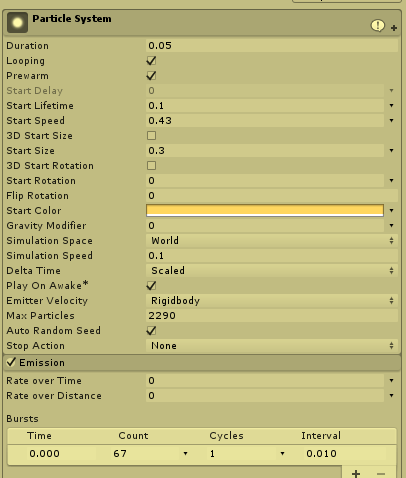The width and height of the screenshot is (406, 478).
Task: Click Start Size value field 0.3
Action: click(265, 151)
